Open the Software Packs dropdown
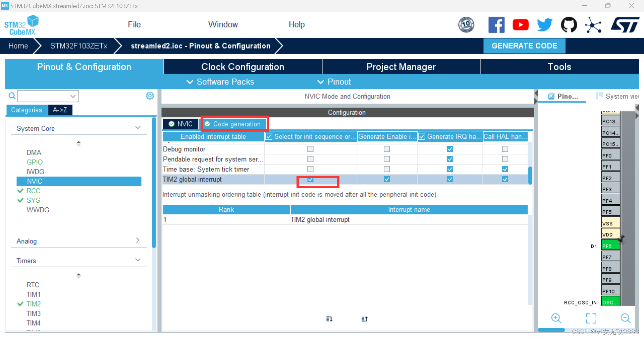644x338 pixels. click(220, 82)
